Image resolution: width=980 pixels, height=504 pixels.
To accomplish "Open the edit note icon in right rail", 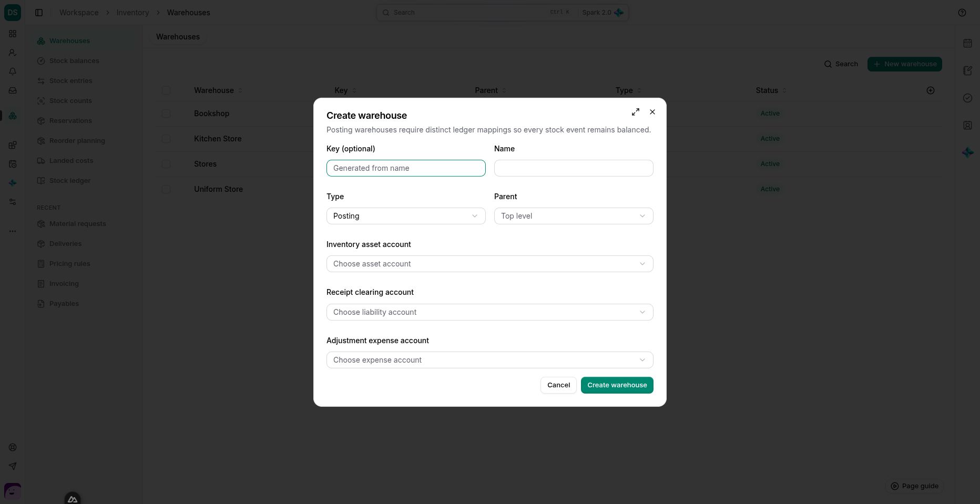I will click(x=967, y=71).
